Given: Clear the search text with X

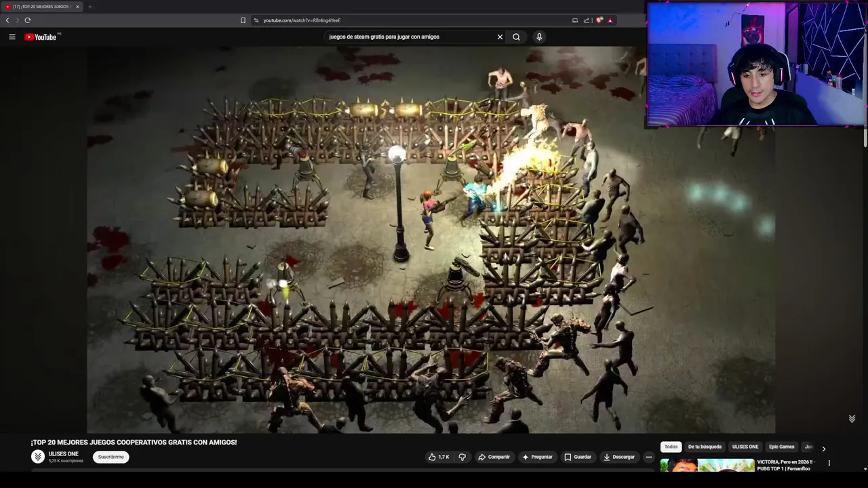Looking at the screenshot, I should (x=500, y=37).
